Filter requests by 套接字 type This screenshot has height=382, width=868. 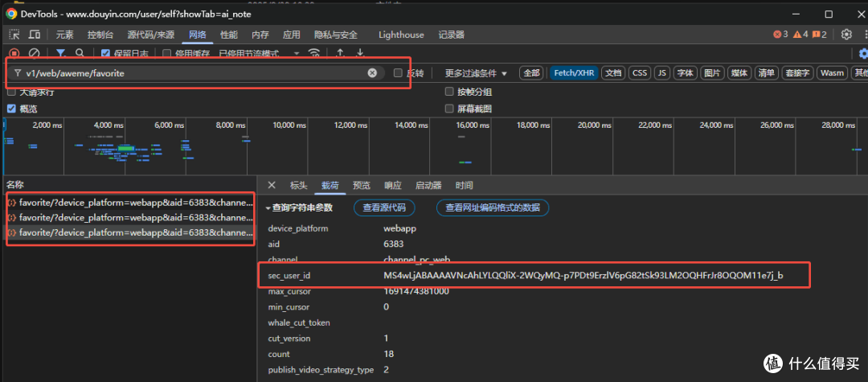(x=796, y=73)
